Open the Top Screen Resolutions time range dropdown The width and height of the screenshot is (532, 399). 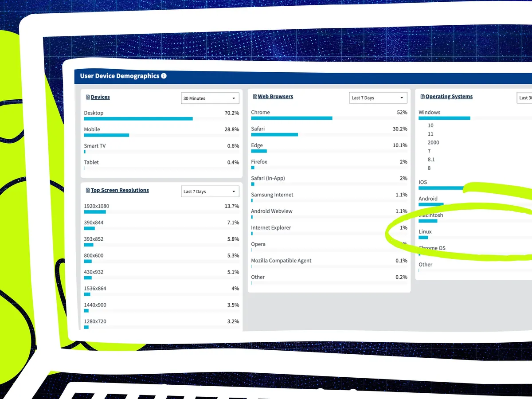(x=210, y=192)
